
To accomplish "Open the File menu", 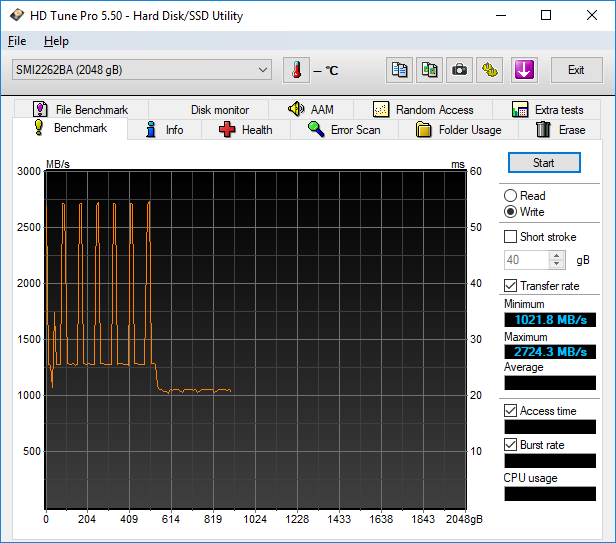I will tap(17, 41).
